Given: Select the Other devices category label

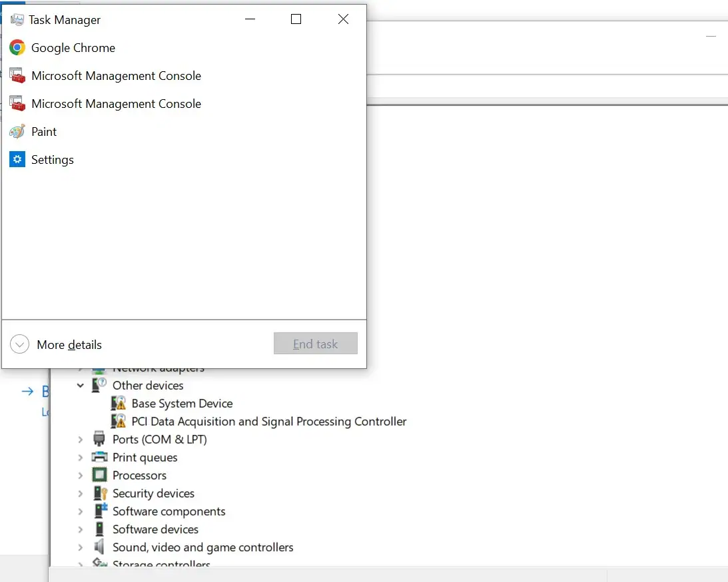Looking at the screenshot, I should pos(147,386).
